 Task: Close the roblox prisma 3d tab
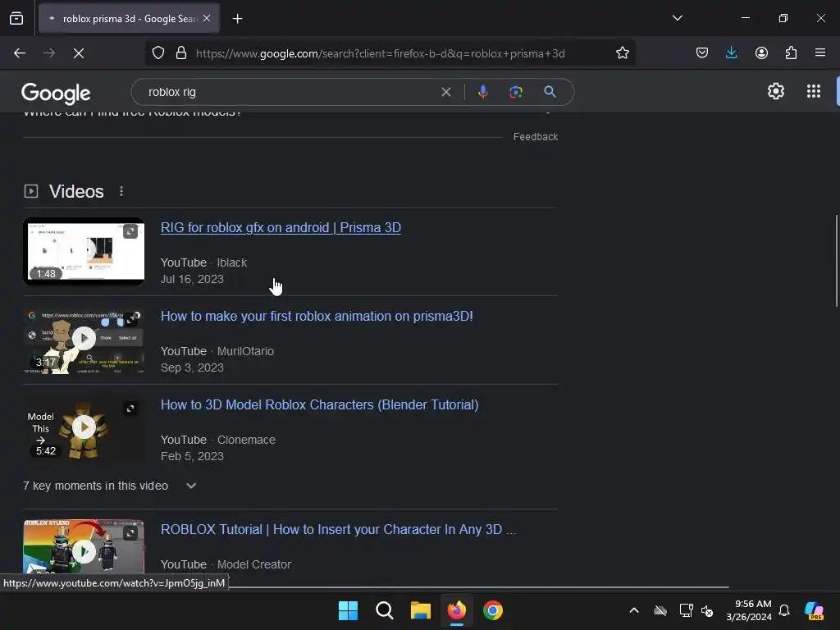(x=207, y=18)
